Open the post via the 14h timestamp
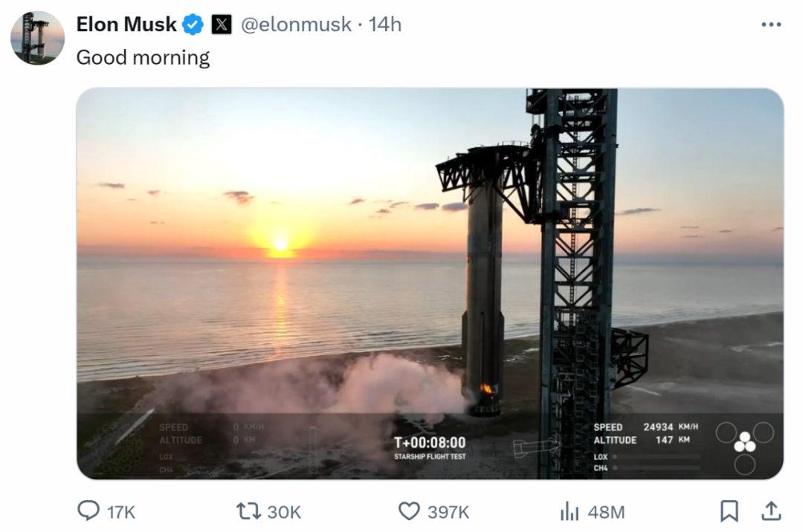 coord(386,24)
